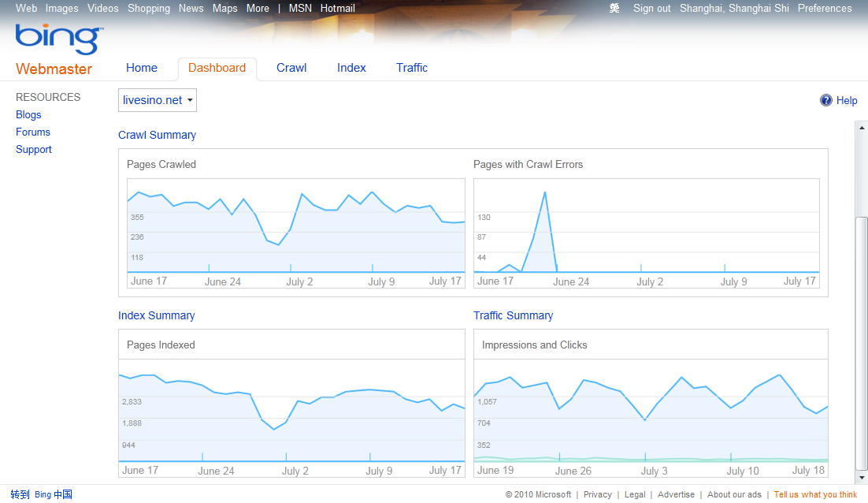Click the 2,833 axis value
Screen dimensions: 868x503
pyautogui.click(x=132, y=401)
